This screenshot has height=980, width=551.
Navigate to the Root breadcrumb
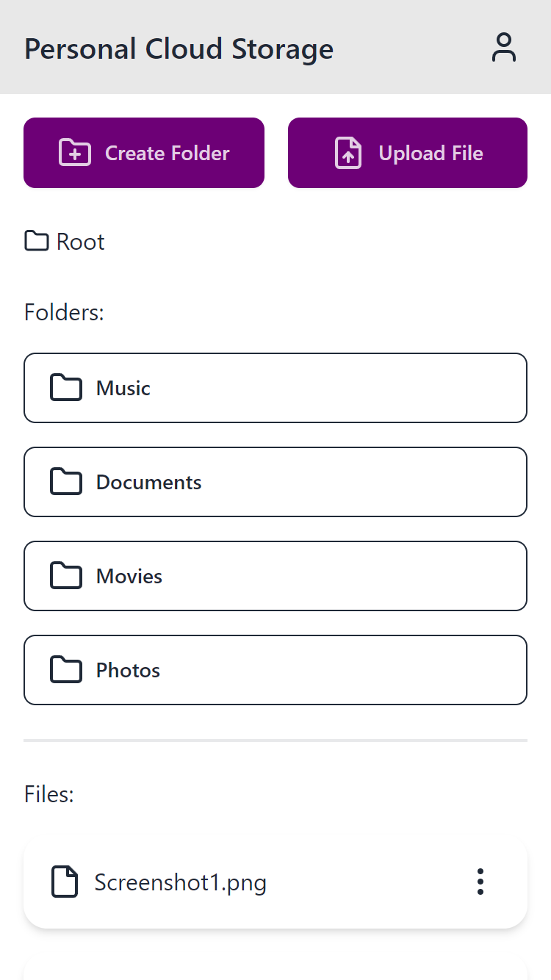(x=81, y=242)
